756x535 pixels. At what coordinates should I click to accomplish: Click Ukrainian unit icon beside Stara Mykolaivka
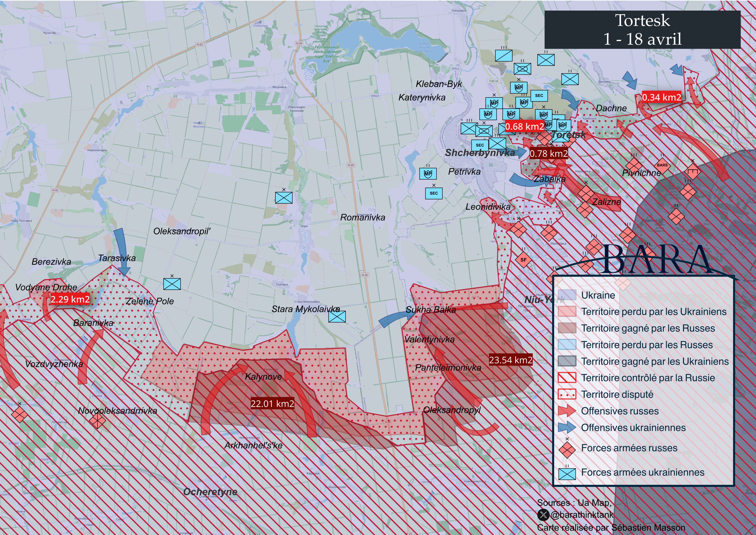pyautogui.click(x=337, y=317)
